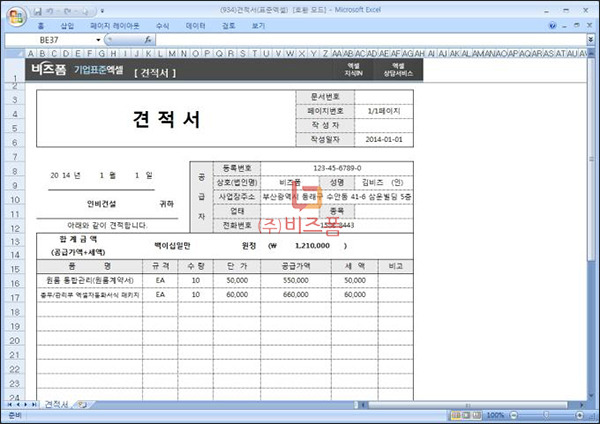Select the unit price cell 60,000 in row 17
The width and height of the screenshot is (600, 424).
(237, 295)
